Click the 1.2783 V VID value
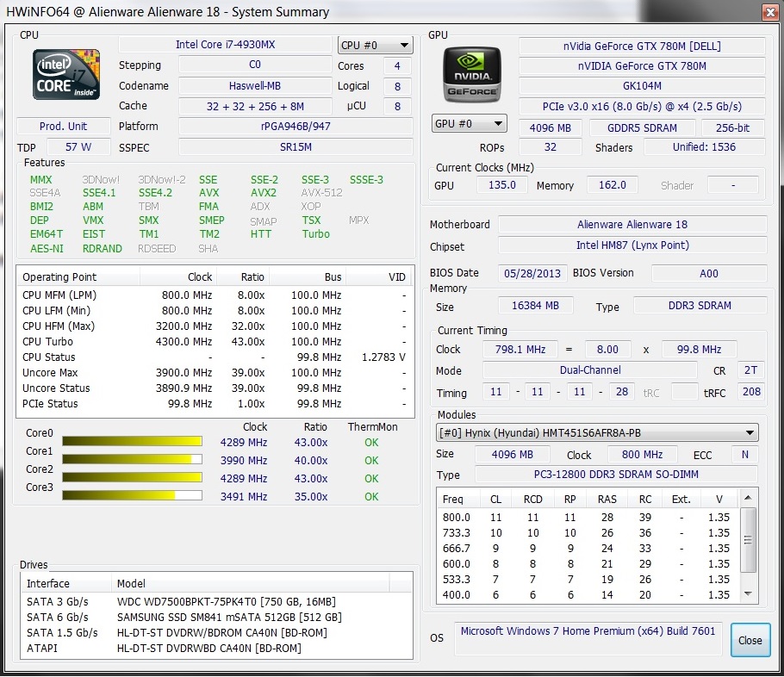The image size is (784, 677). click(x=383, y=357)
